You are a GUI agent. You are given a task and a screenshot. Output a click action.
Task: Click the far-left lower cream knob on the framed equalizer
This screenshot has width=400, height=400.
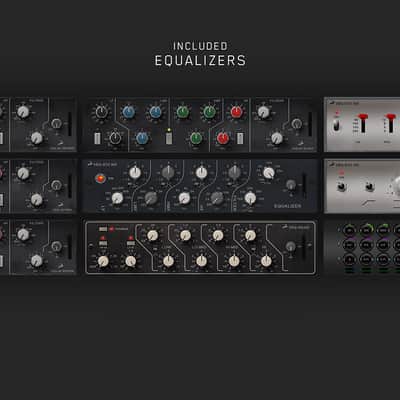tap(103, 261)
